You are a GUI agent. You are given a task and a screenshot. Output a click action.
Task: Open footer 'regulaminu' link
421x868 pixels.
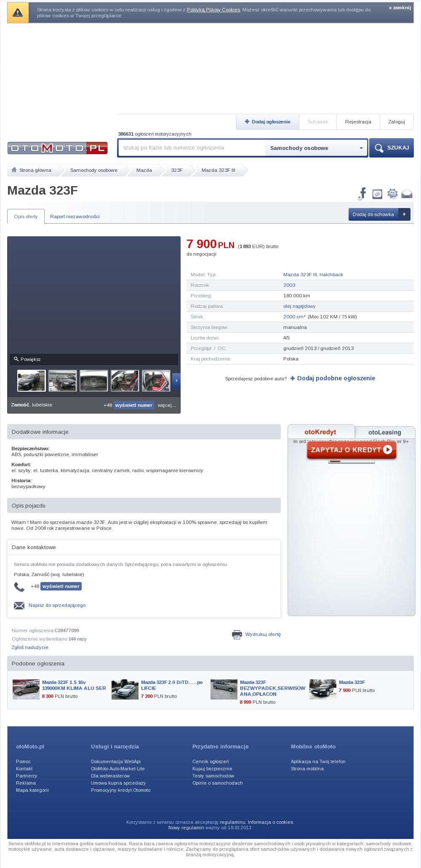pos(232,822)
